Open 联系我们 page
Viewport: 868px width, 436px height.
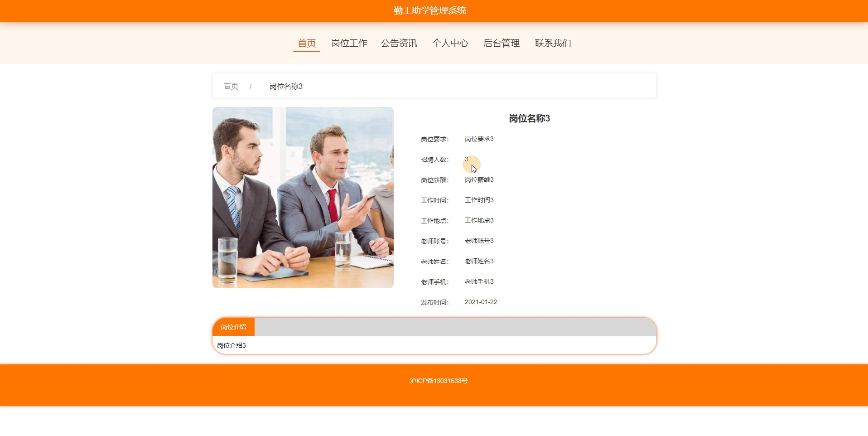coord(553,43)
